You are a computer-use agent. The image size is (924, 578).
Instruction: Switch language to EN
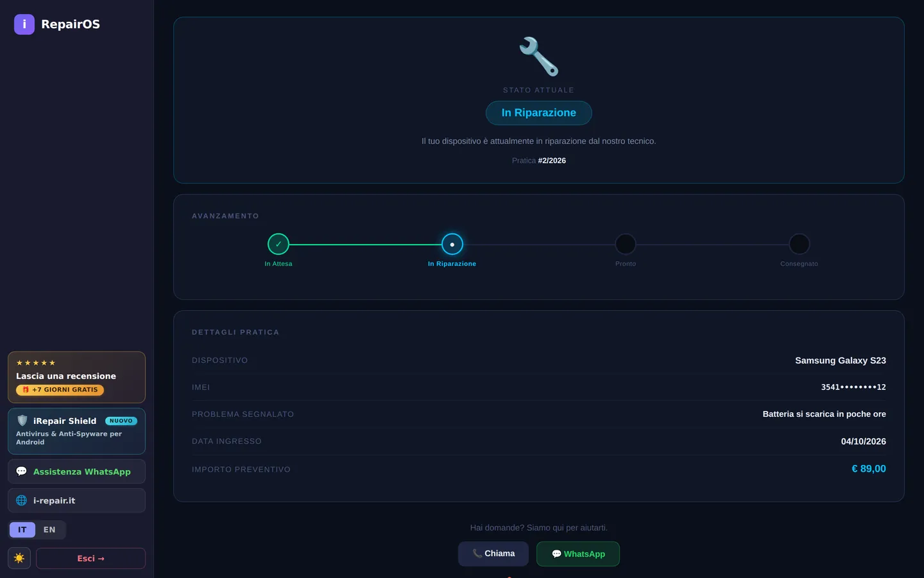[x=49, y=530]
